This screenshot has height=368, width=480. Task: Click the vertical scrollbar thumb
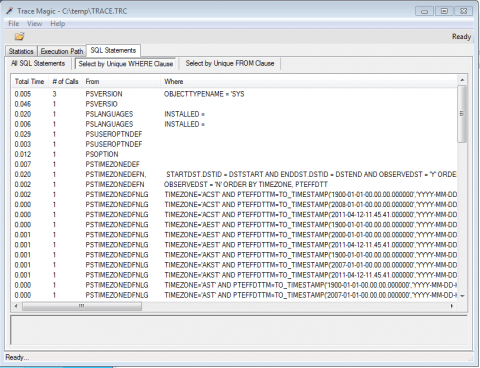pos(462,114)
